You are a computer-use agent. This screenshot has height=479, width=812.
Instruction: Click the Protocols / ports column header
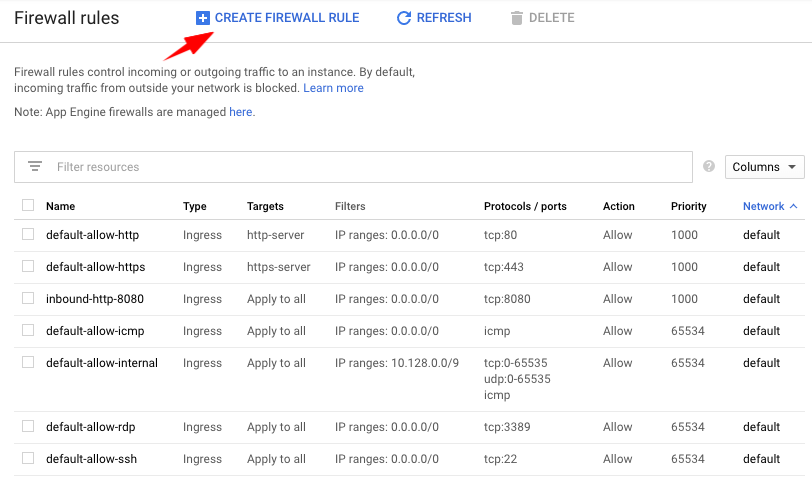525,206
